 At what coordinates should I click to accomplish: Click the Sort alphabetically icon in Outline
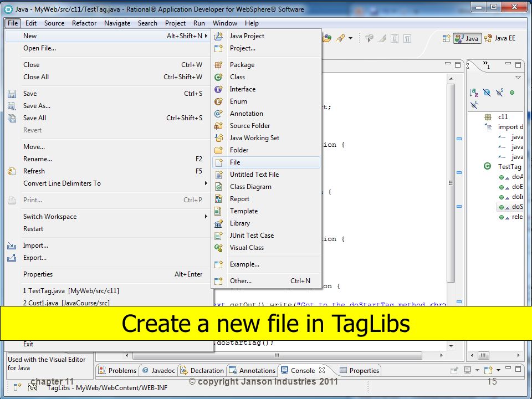coord(474,93)
